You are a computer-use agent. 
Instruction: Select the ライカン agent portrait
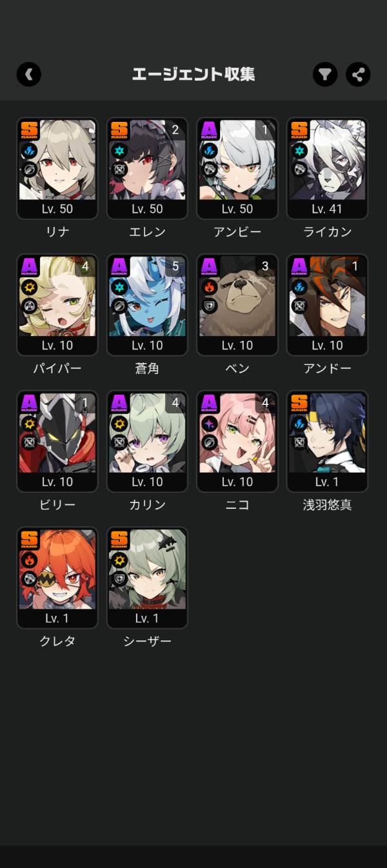(327, 168)
